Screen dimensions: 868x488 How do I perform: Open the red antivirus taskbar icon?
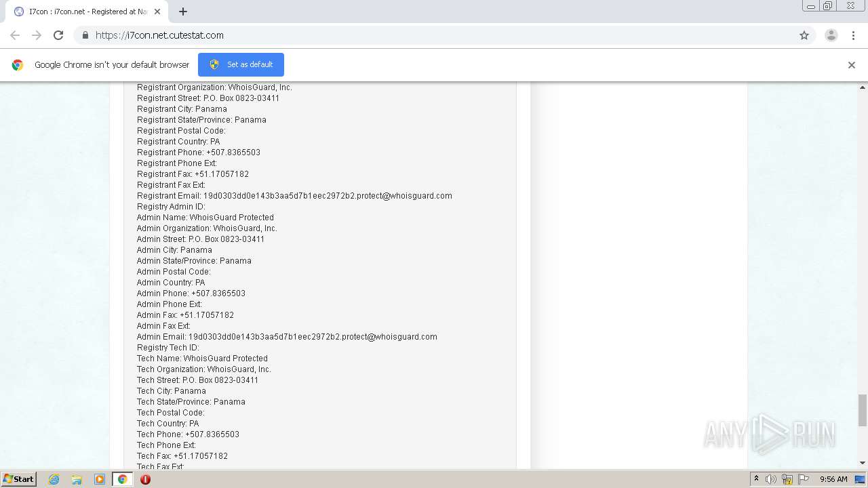145,479
